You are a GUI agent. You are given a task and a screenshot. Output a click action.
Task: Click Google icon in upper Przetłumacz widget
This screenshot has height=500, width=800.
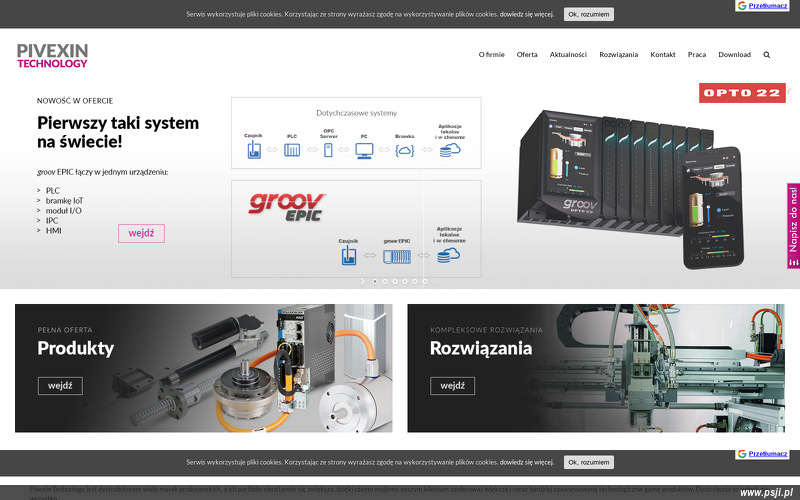742,6
